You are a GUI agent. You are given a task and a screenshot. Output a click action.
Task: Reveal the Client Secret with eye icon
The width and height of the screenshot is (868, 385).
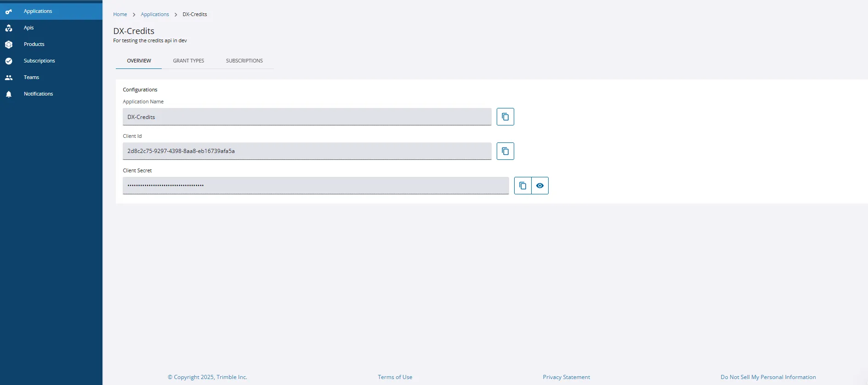pos(540,186)
